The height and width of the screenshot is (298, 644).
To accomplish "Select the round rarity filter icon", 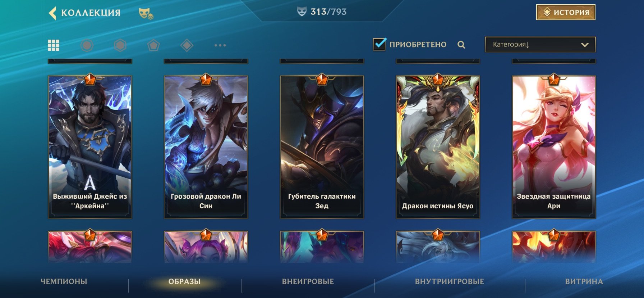I will pyautogui.click(x=87, y=45).
